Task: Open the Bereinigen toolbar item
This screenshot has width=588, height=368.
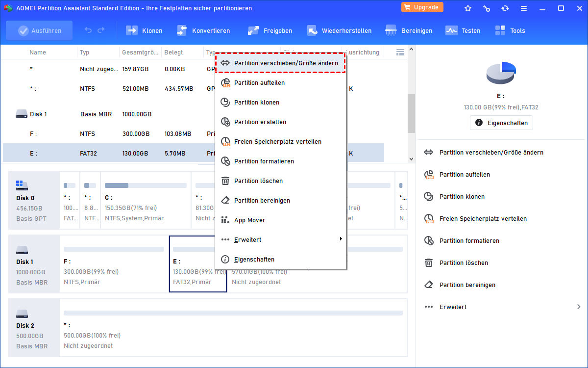Action: point(409,30)
